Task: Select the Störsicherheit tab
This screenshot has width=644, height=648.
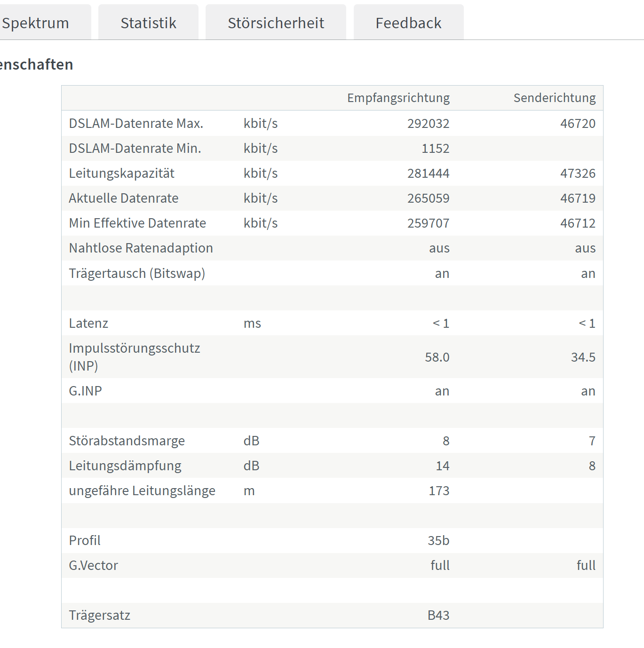Action: point(276,23)
